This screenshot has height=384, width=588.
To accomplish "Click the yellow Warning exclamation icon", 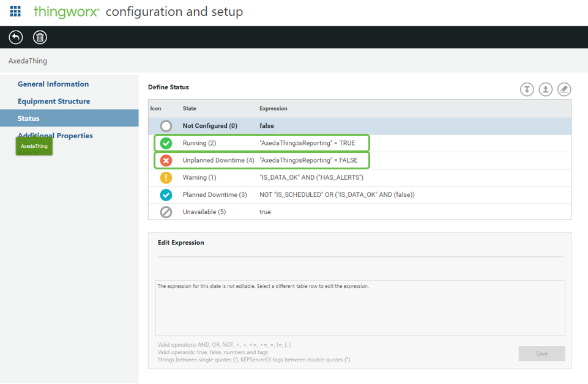I will (x=166, y=177).
